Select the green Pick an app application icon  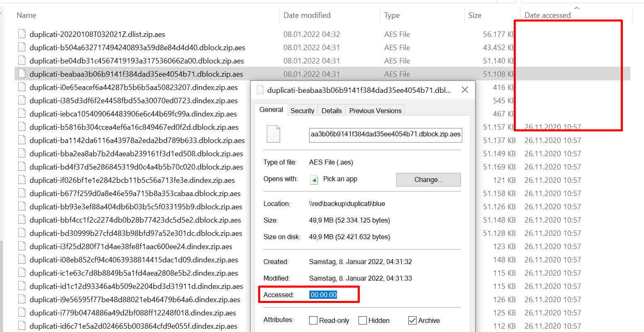315,179
